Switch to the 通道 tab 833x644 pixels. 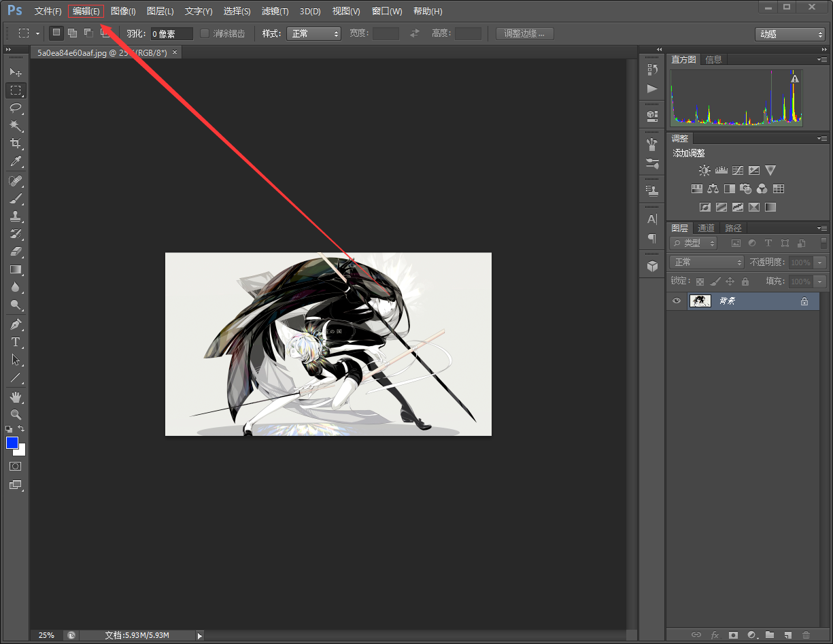click(707, 228)
